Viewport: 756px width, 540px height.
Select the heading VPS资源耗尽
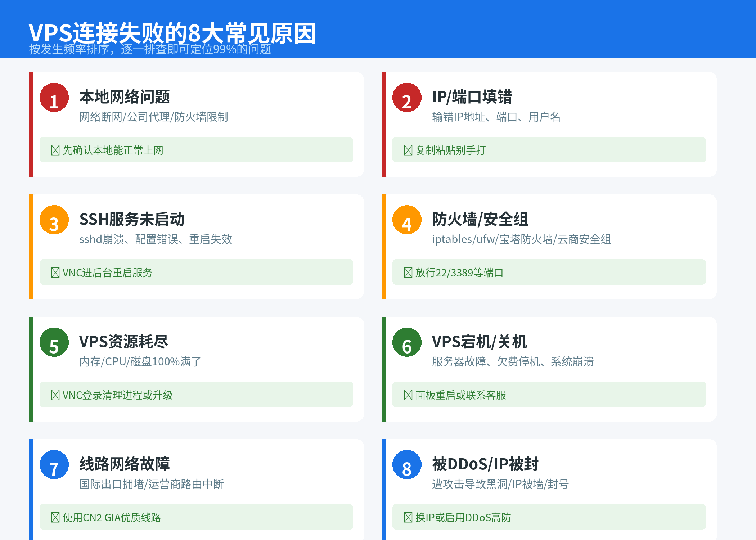123,342
